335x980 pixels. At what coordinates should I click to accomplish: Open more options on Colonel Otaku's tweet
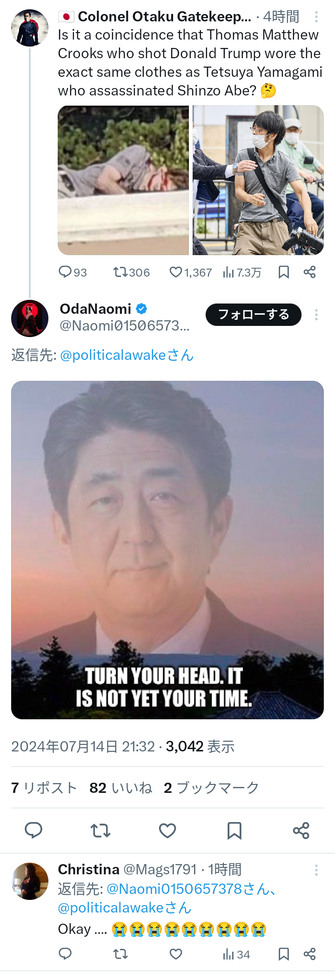pyautogui.click(x=316, y=17)
